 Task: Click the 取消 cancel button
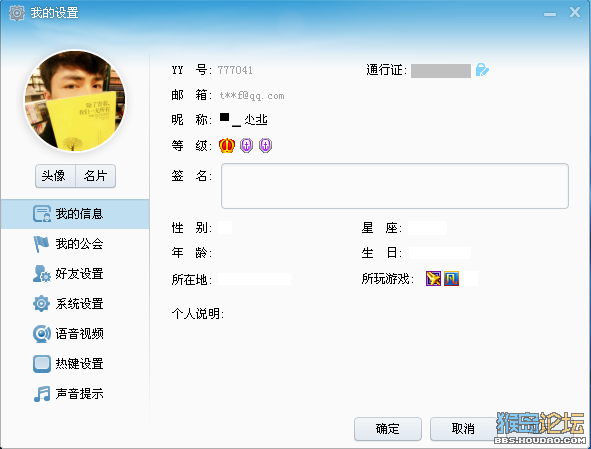[x=463, y=429]
